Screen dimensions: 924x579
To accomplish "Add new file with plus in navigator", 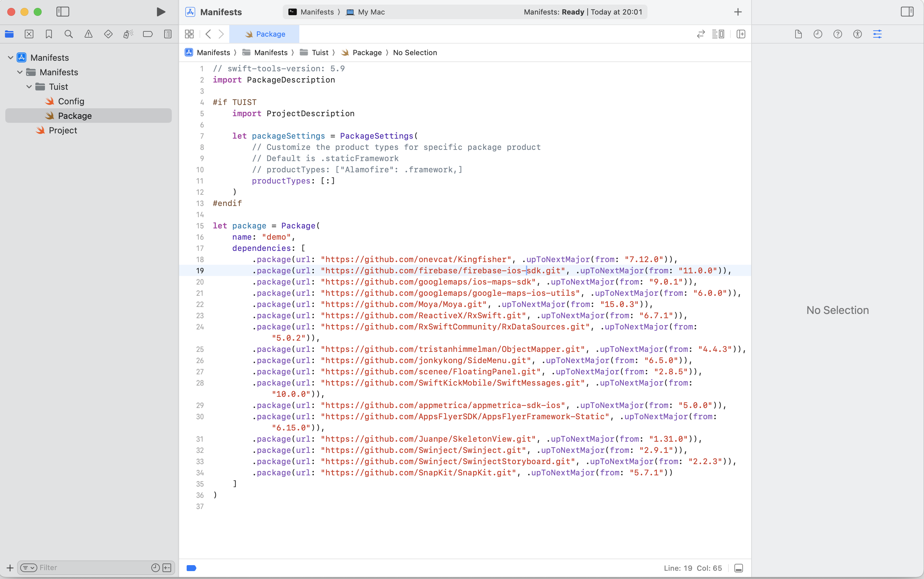I will [10, 567].
